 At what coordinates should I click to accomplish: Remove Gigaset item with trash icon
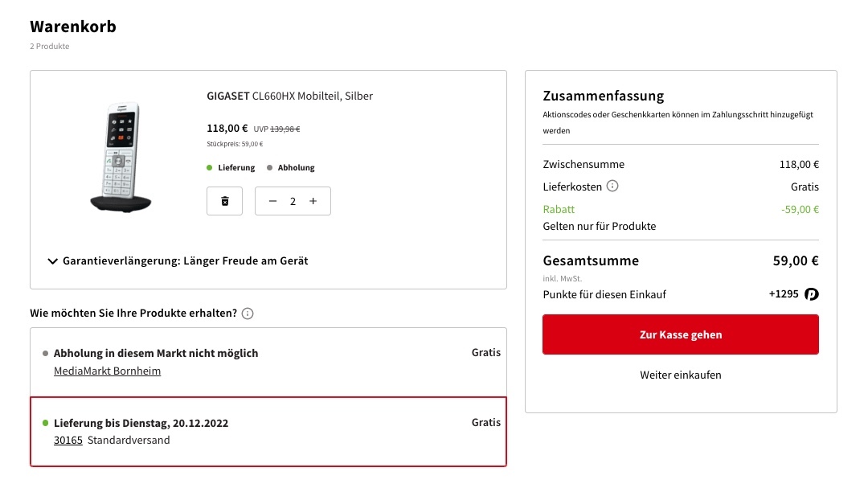[224, 201]
